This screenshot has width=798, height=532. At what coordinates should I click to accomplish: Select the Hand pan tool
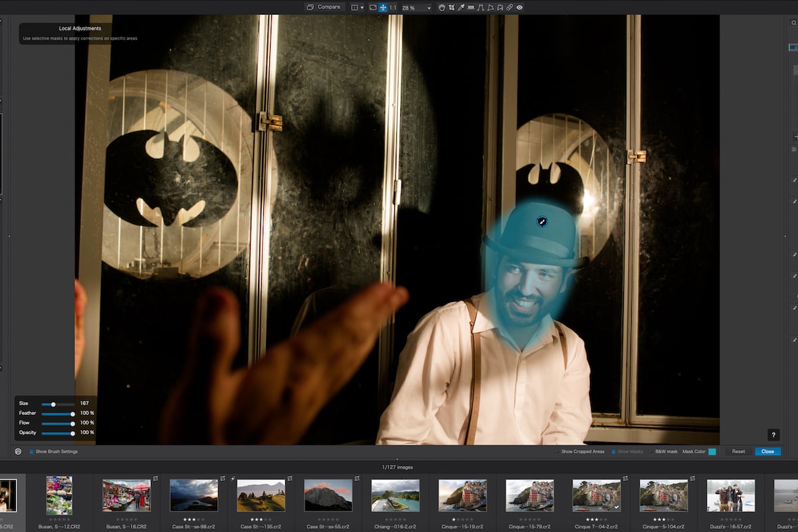coord(442,7)
